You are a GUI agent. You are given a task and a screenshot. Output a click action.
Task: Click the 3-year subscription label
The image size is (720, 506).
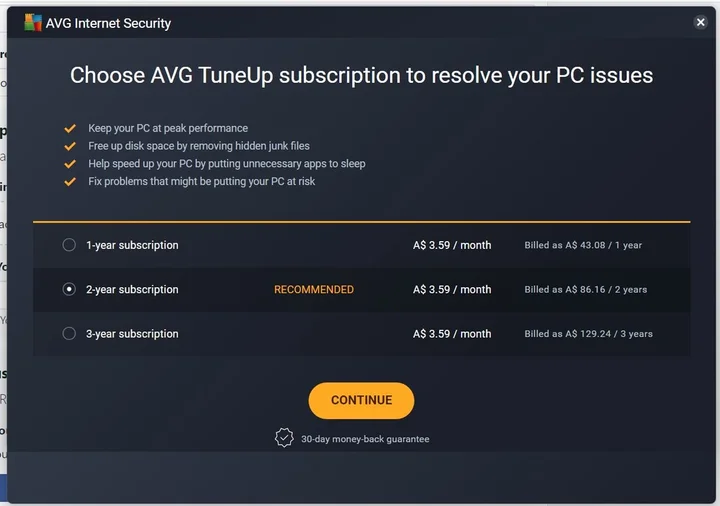click(x=132, y=334)
